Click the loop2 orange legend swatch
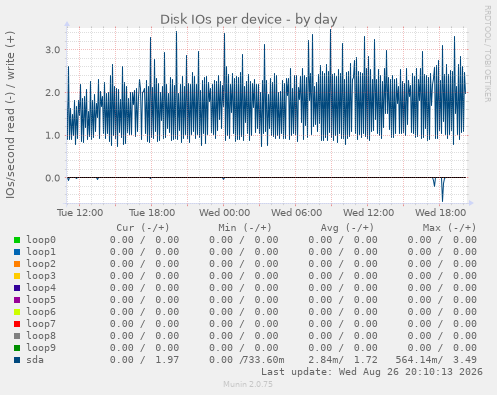 (x=17, y=264)
